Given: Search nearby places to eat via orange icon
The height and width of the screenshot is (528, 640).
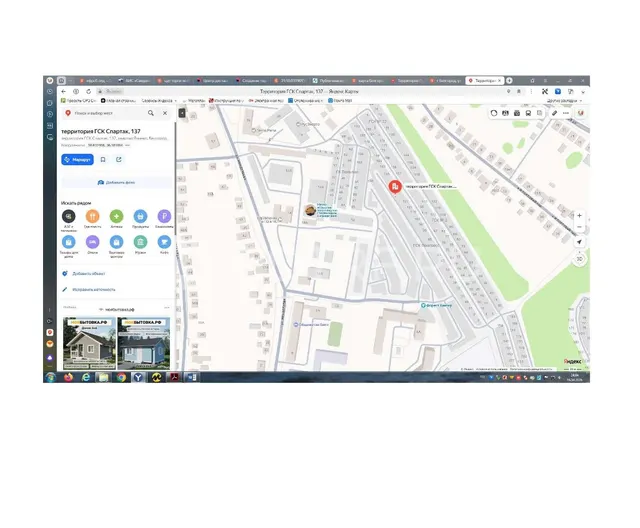Looking at the screenshot, I should [93, 216].
